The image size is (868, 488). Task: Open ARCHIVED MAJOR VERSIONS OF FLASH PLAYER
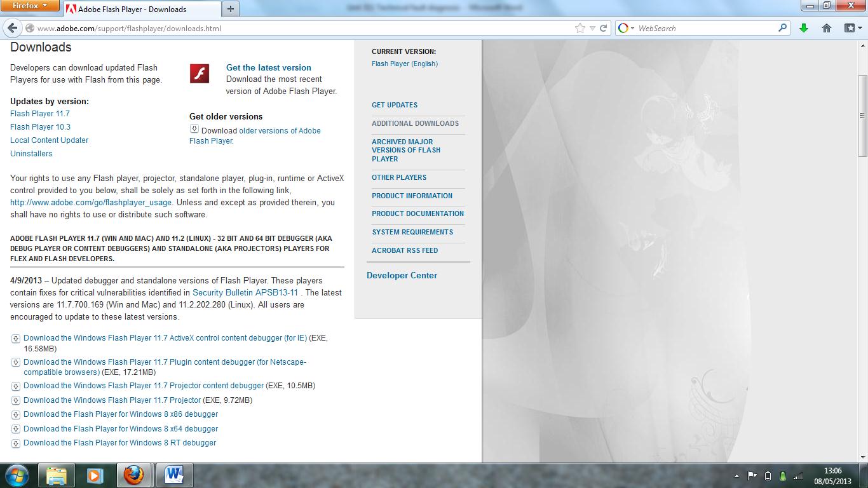coord(406,151)
